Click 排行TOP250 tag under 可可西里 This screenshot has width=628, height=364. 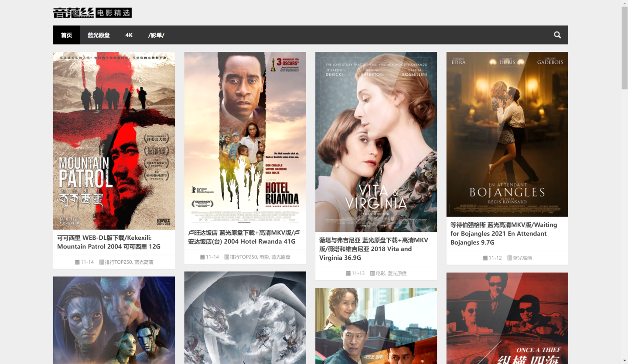pyautogui.click(x=118, y=262)
